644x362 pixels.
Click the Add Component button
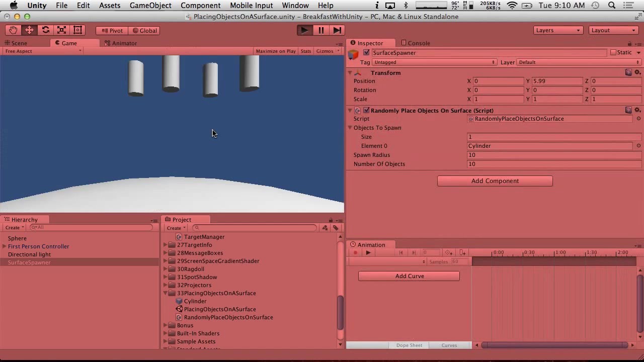coord(495,181)
